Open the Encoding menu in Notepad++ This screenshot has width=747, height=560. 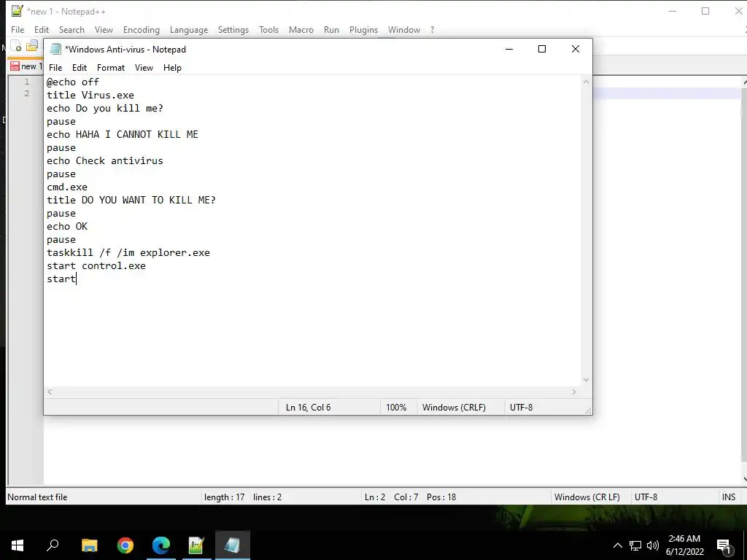[141, 29]
